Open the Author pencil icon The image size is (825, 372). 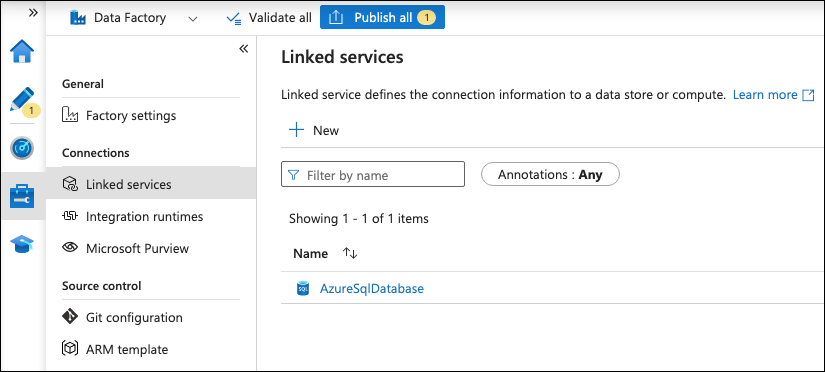point(22,100)
